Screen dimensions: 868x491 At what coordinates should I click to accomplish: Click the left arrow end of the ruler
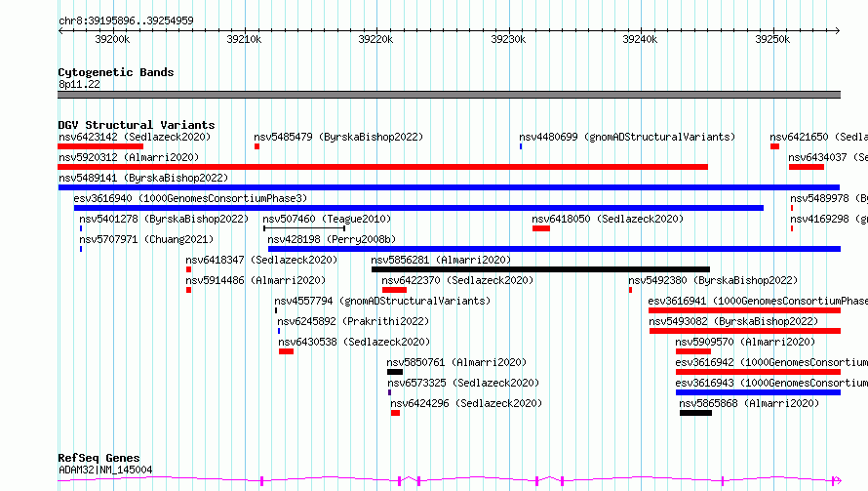coord(60,30)
